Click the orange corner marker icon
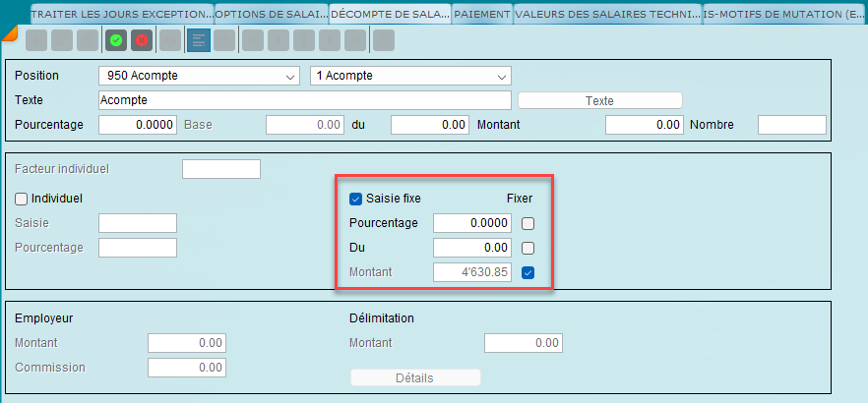The image size is (868, 403). 8,30
